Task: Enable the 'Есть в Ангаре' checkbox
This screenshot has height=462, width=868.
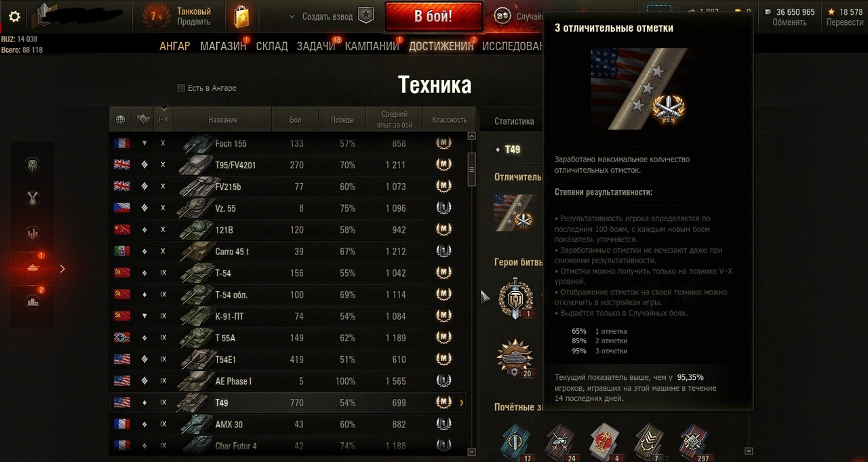Action: tap(181, 88)
